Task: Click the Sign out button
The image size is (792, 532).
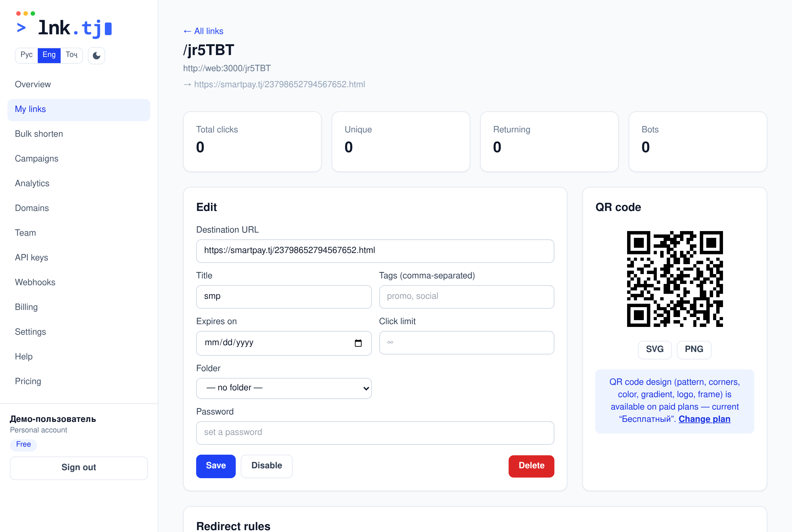Action: pos(79,468)
